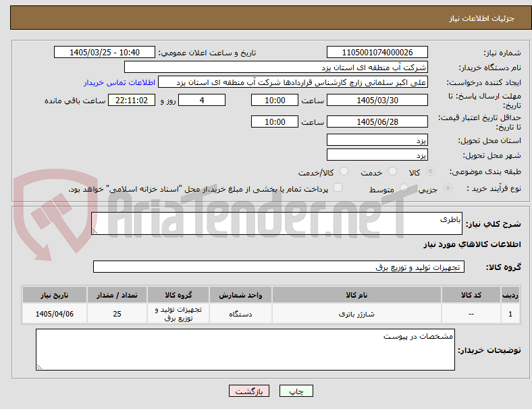This screenshot has width=532, height=409.
Task: Open the اطلاعات تماس خریدار link
Action: pyautogui.click(x=119, y=82)
